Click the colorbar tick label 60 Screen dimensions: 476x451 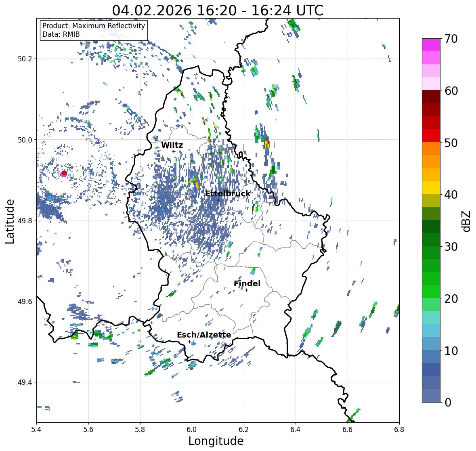coord(451,91)
